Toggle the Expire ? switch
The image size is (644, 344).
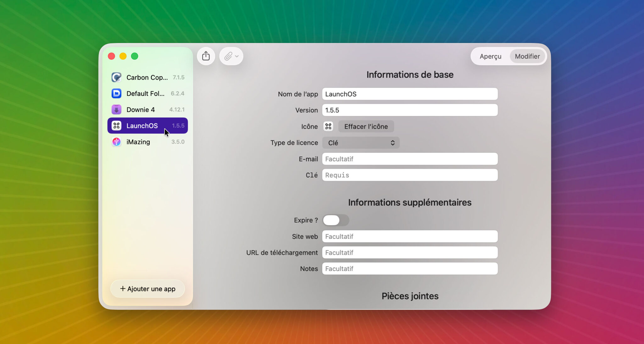(336, 220)
